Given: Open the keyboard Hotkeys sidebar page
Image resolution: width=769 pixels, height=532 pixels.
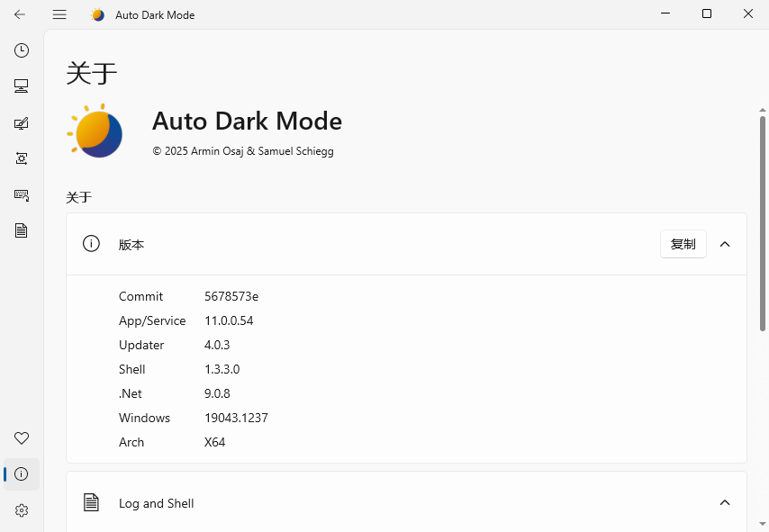Looking at the screenshot, I should [22, 194].
